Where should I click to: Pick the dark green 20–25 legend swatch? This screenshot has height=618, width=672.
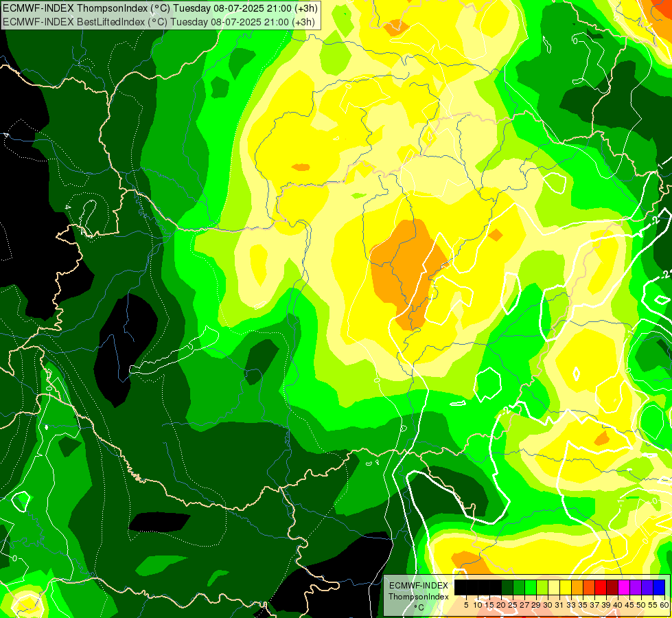(507, 588)
